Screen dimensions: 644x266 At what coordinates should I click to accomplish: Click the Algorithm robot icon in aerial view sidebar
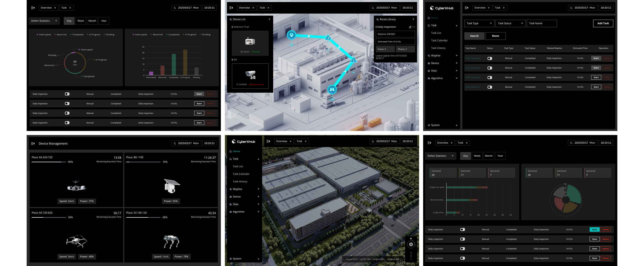pyautogui.click(x=230, y=212)
